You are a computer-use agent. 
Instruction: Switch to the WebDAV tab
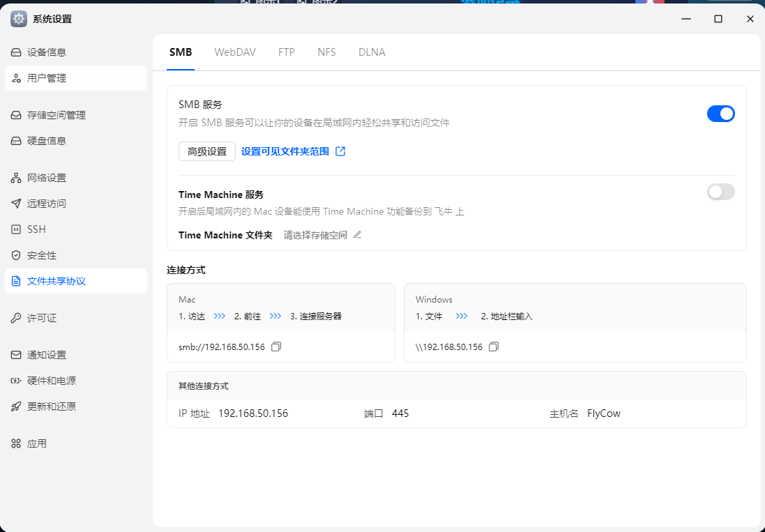click(235, 52)
